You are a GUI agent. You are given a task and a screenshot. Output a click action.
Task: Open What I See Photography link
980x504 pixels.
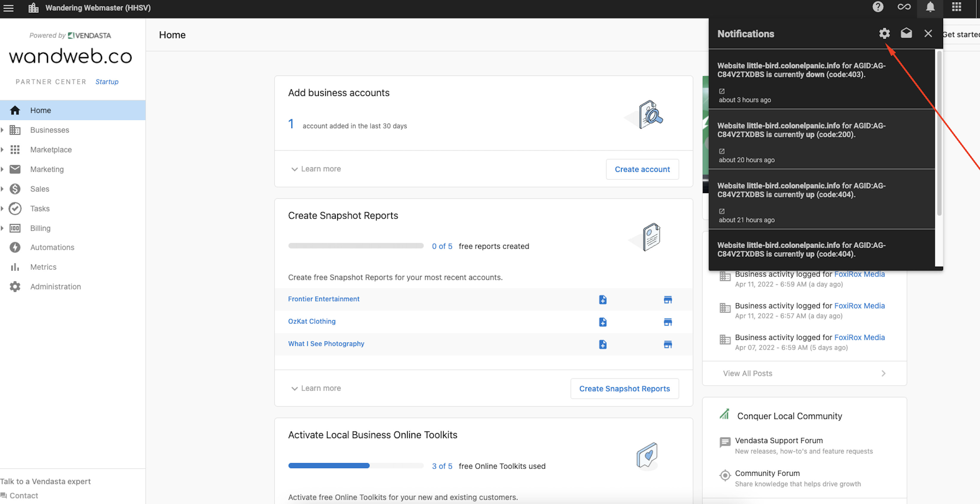point(326,344)
